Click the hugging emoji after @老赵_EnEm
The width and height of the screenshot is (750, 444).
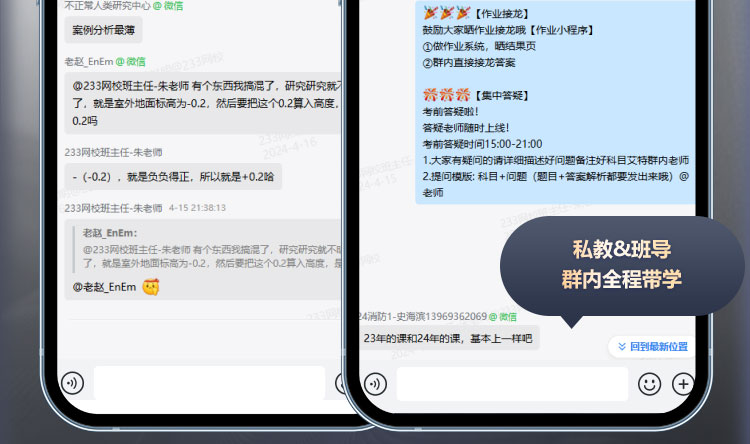click(x=152, y=287)
